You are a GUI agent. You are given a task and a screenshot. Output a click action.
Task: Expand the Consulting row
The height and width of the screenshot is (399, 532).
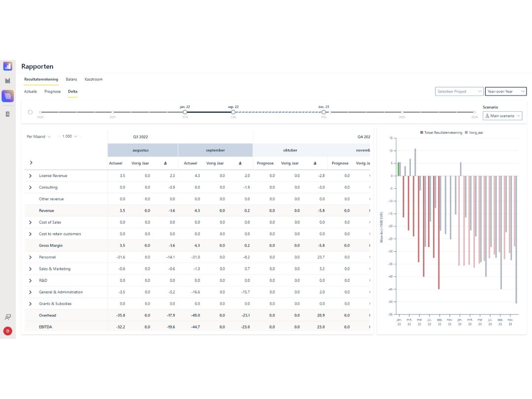[x=30, y=187]
